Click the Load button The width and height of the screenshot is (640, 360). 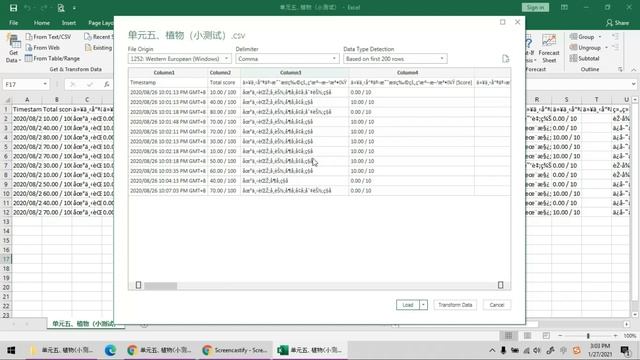pos(407,305)
